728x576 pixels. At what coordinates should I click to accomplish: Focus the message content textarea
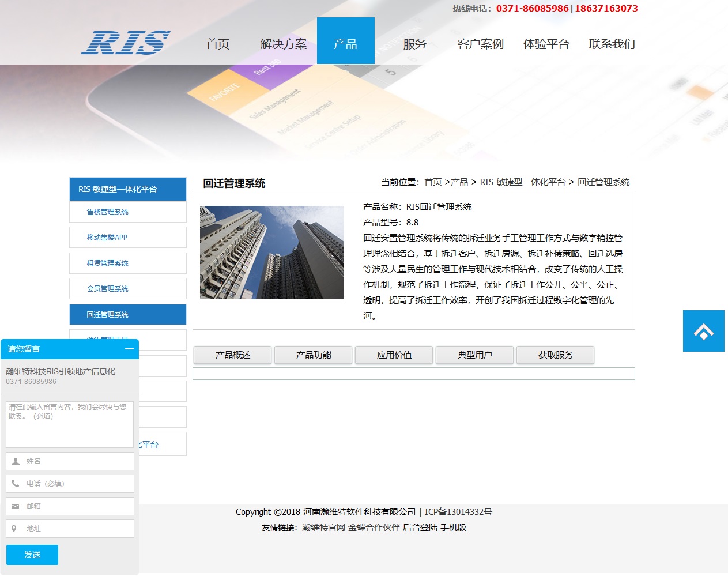[x=70, y=424]
